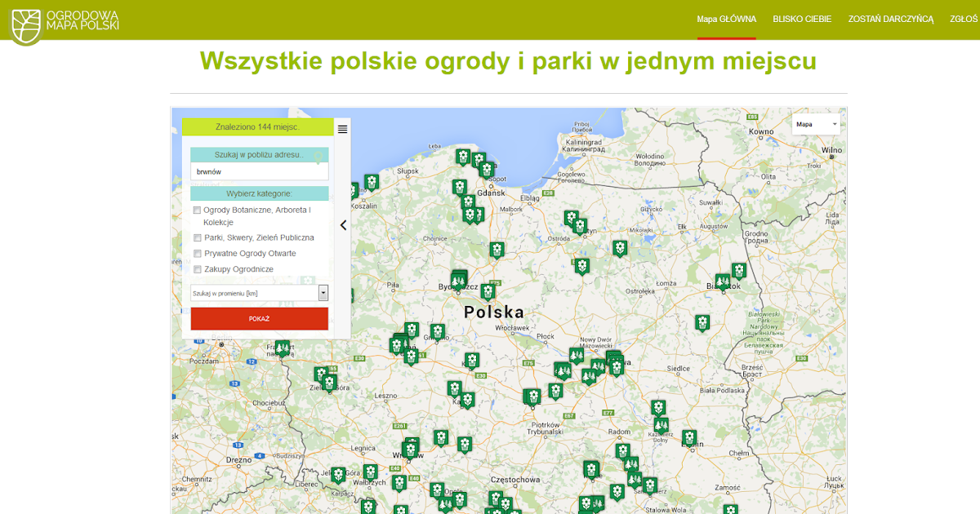The image size is (980, 514).
Task: Check the Parki, Skwery, Zieleń Publiczna category
Action: [x=197, y=237]
